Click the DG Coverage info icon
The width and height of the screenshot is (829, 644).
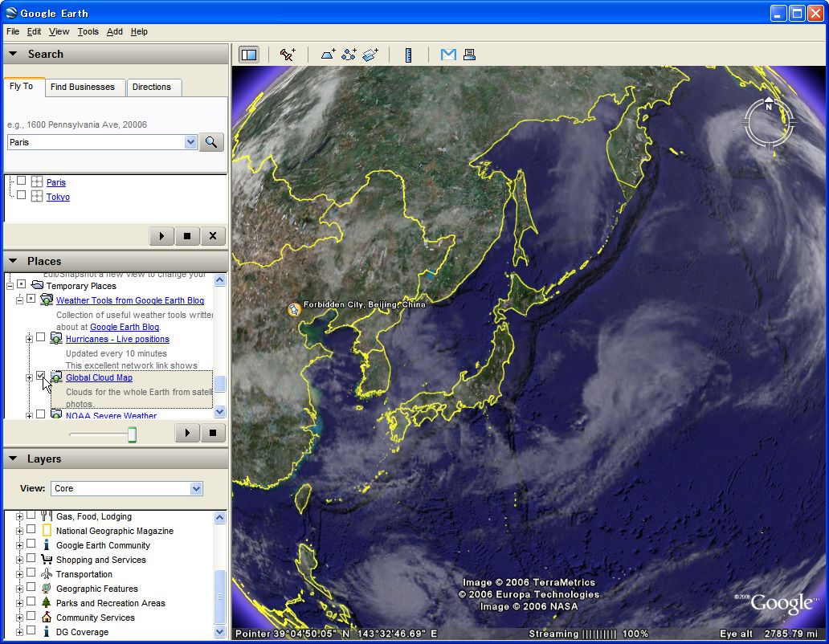coord(47,631)
